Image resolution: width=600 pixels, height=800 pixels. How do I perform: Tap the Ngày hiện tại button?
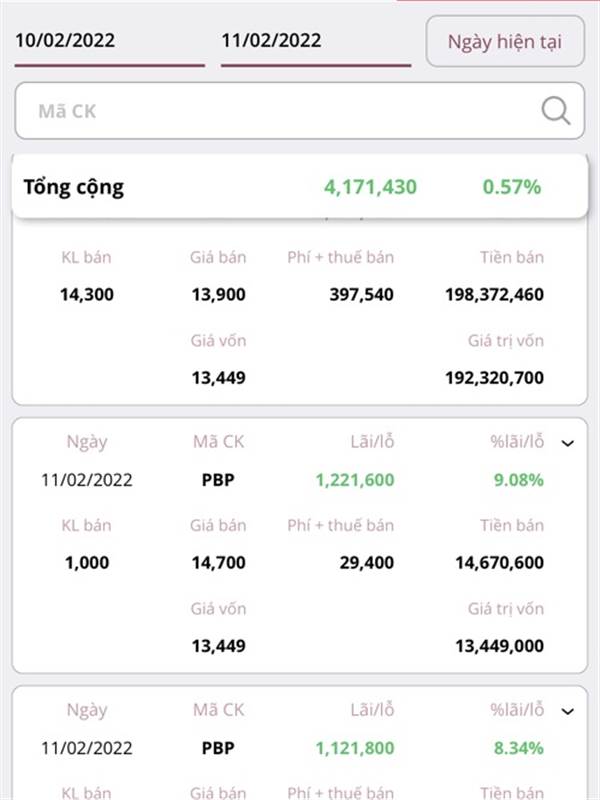coord(505,41)
